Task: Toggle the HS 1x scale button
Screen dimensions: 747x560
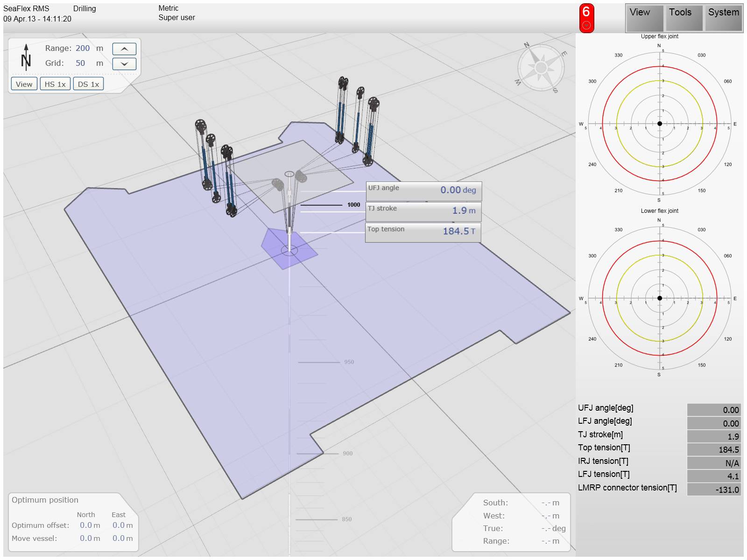Action: point(55,84)
